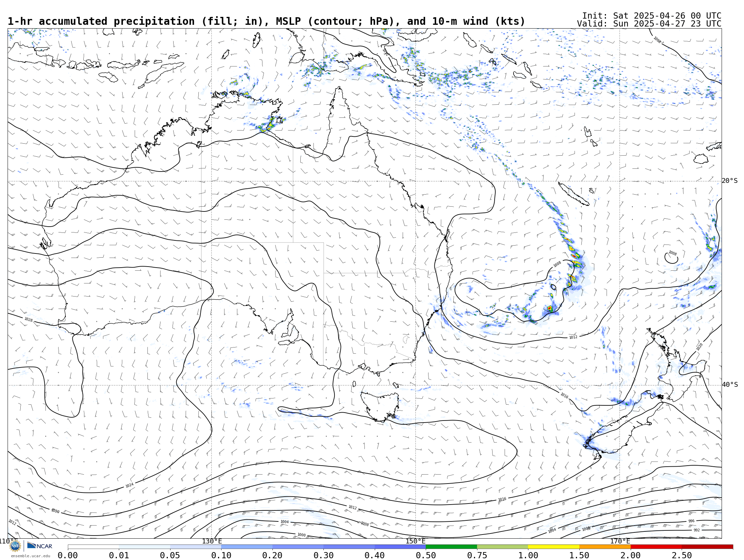This screenshot has height=560, width=744.
Task: Click the 0.05 colorbar tick label
Action: [170, 556]
